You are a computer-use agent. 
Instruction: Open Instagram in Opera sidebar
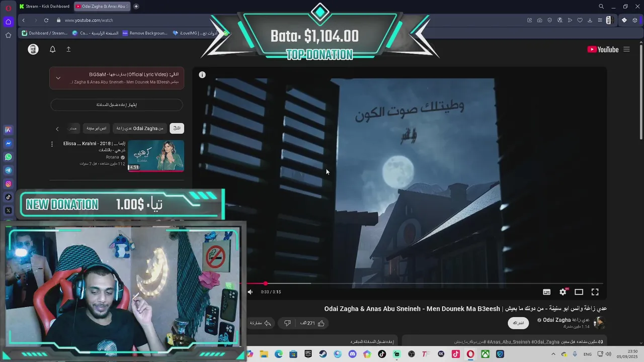coord(8,184)
